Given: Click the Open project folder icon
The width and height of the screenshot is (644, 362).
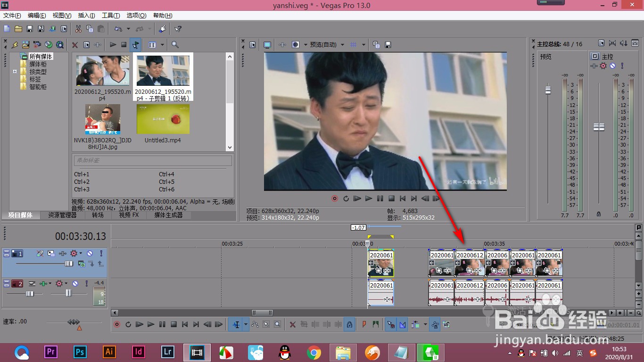Looking at the screenshot, I should tap(18, 29).
